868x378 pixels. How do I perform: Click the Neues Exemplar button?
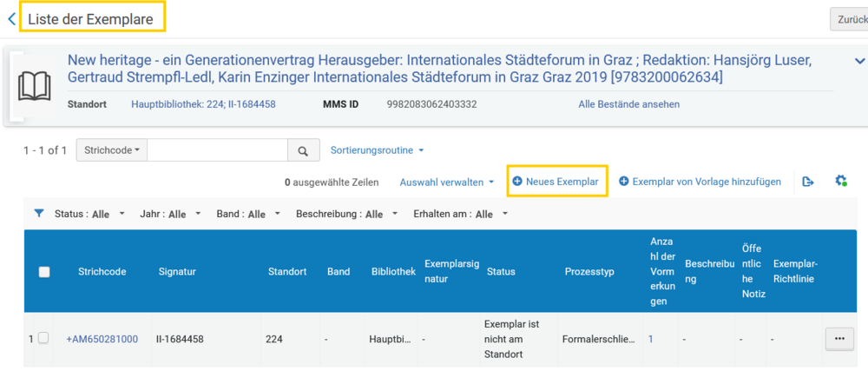point(556,182)
